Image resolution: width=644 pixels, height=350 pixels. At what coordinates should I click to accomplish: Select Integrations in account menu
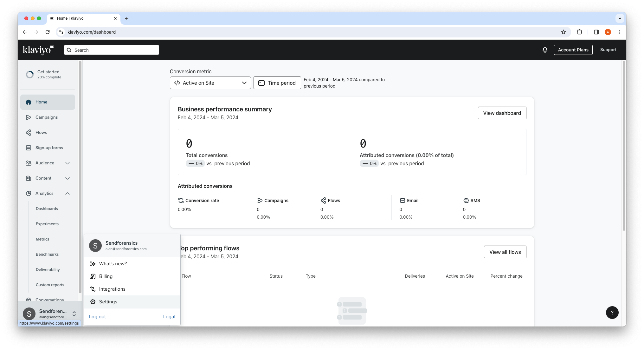132,289
